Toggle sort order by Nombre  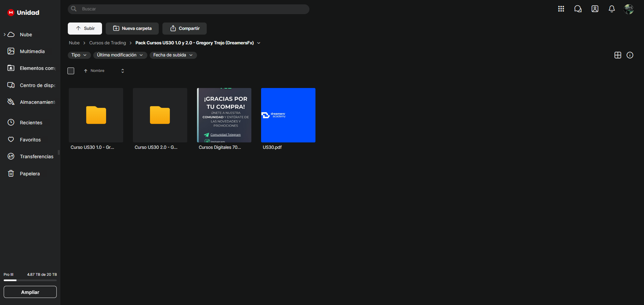94,71
